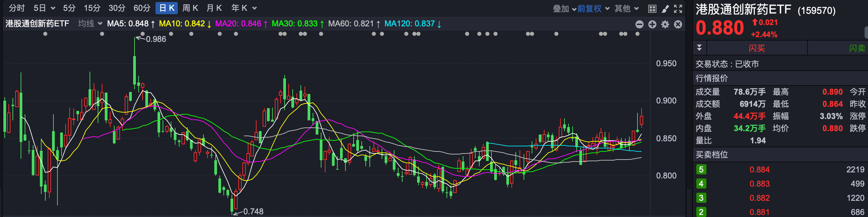Switch to the 周K weekly chart

pos(190,8)
